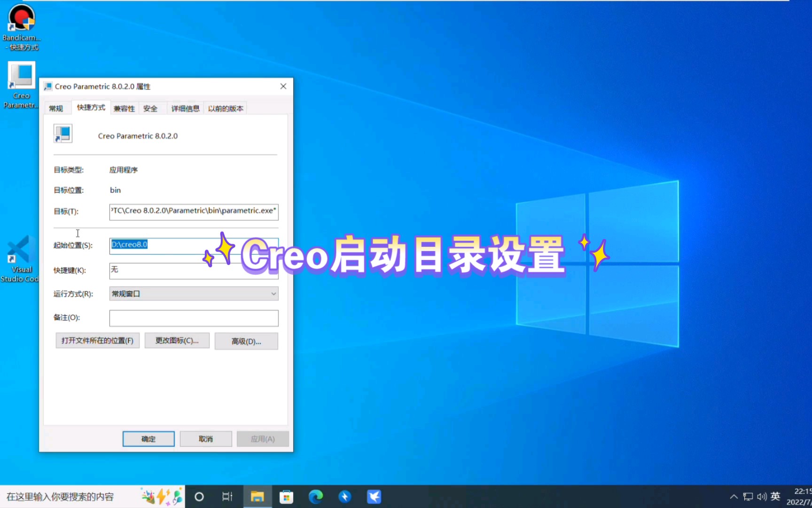Switch to the 常规 tab
Image resolution: width=812 pixels, height=508 pixels.
click(x=56, y=109)
